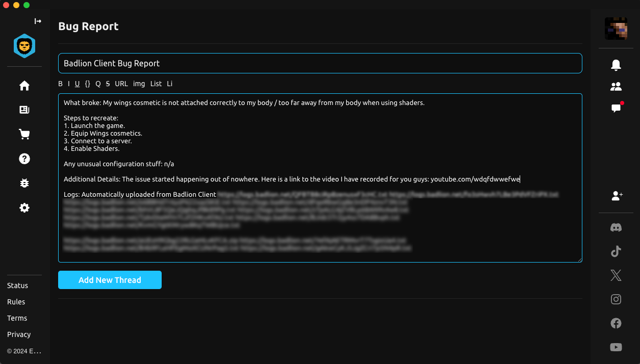Screen dimensions: 640x364
Task: Open the Privacy link
Action: [x=19, y=334]
